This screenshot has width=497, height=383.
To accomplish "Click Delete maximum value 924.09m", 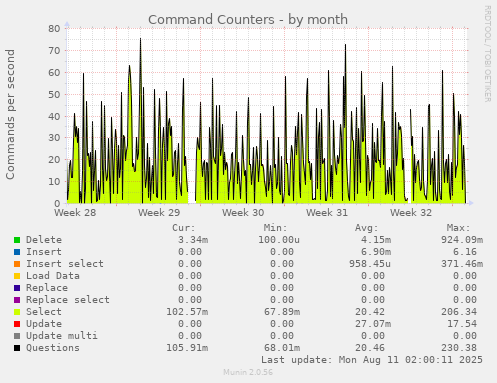I will [462, 240].
